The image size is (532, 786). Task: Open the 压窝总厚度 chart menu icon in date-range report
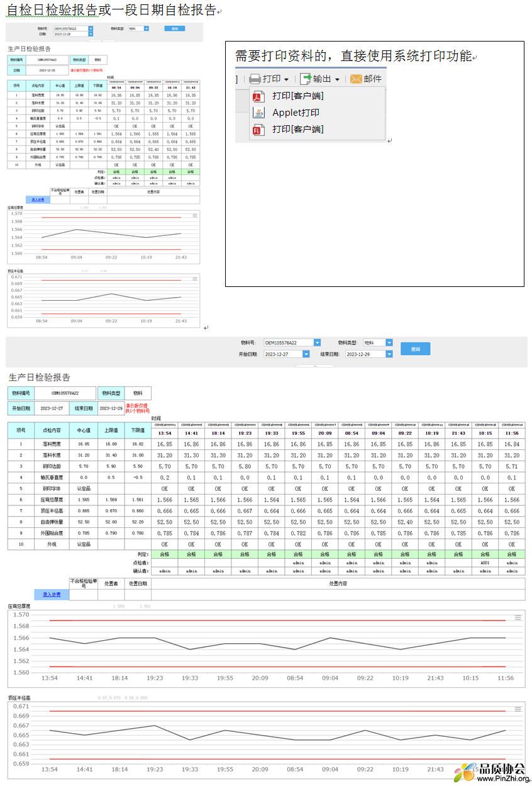[518, 618]
